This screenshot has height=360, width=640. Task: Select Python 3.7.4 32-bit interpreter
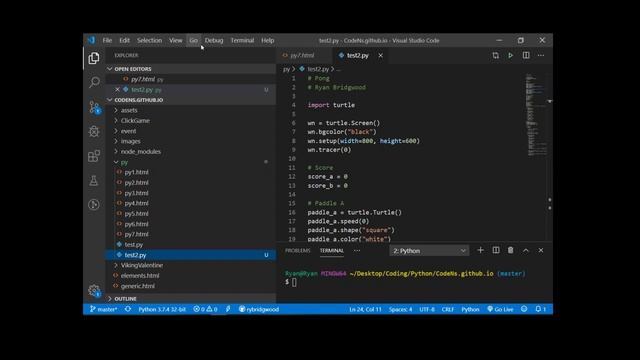(x=162, y=309)
